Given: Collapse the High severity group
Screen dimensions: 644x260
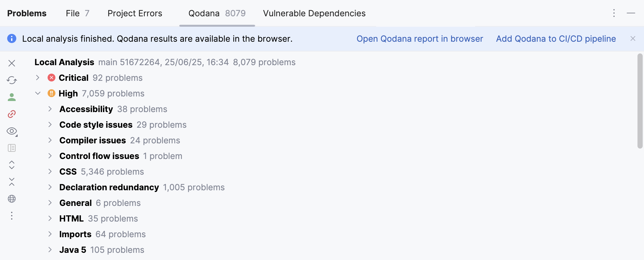Looking at the screenshot, I should [37, 93].
